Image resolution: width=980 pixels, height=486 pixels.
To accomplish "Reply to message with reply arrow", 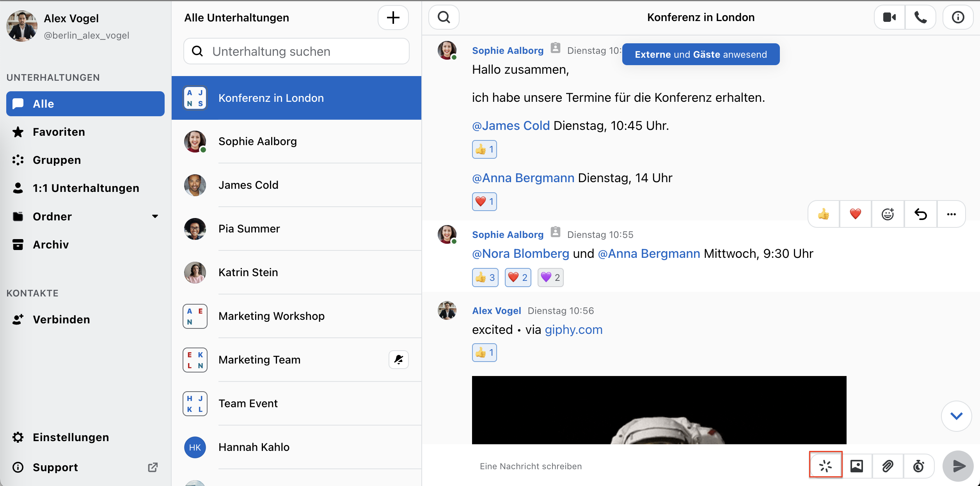I will click(921, 214).
